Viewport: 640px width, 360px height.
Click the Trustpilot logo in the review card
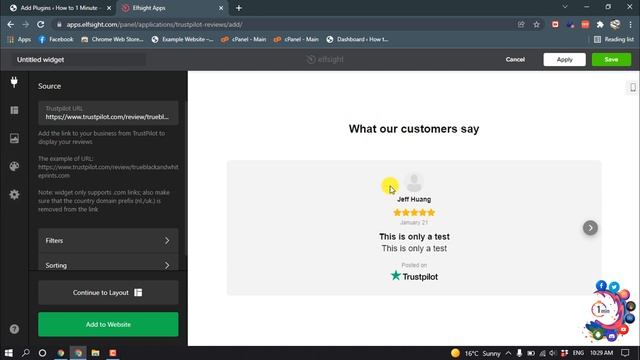[x=414, y=276]
